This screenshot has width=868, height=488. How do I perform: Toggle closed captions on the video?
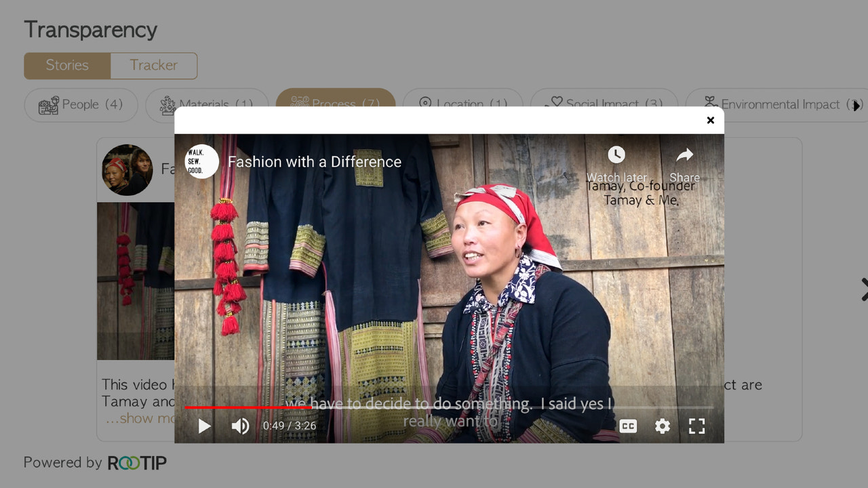(628, 426)
